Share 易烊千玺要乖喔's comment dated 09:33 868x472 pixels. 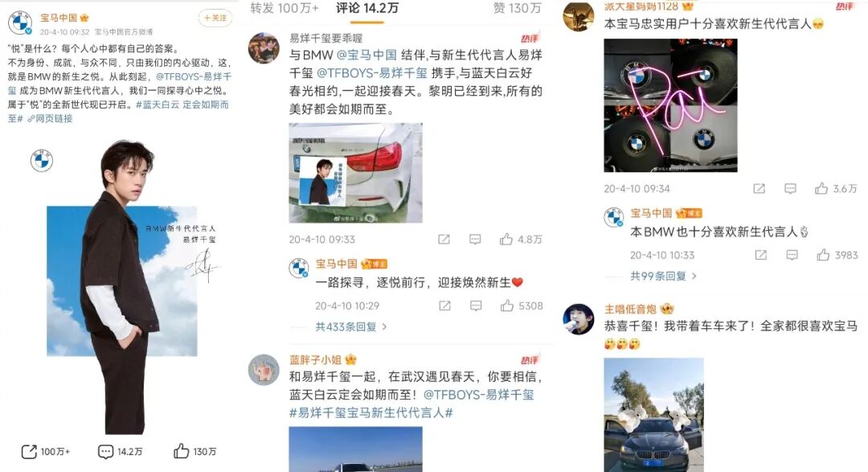(444, 240)
